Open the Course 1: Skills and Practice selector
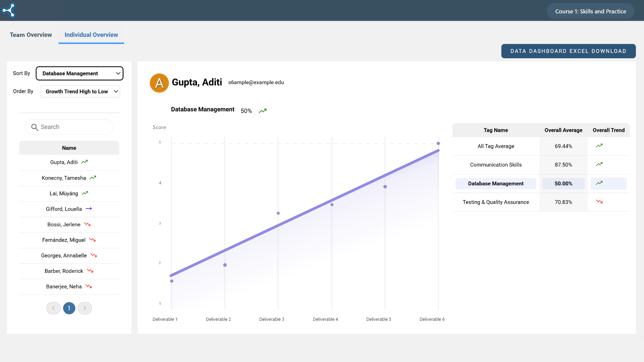The image size is (644, 362). pos(590,11)
